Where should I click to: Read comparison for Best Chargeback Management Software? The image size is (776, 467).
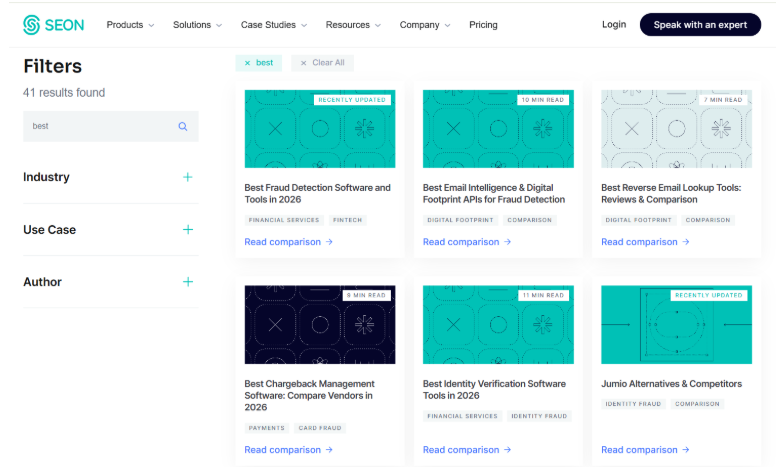pyautogui.click(x=289, y=450)
